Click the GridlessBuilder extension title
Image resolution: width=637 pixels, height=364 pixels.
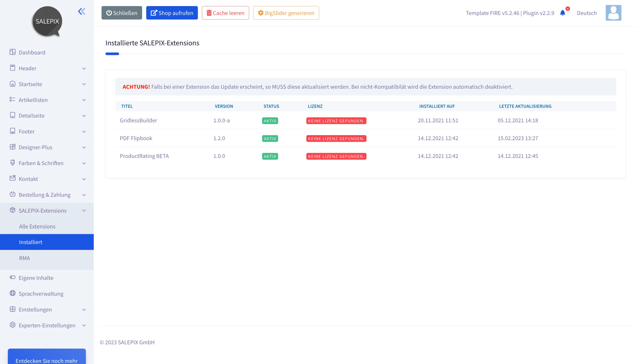pyautogui.click(x=138, y=120)
